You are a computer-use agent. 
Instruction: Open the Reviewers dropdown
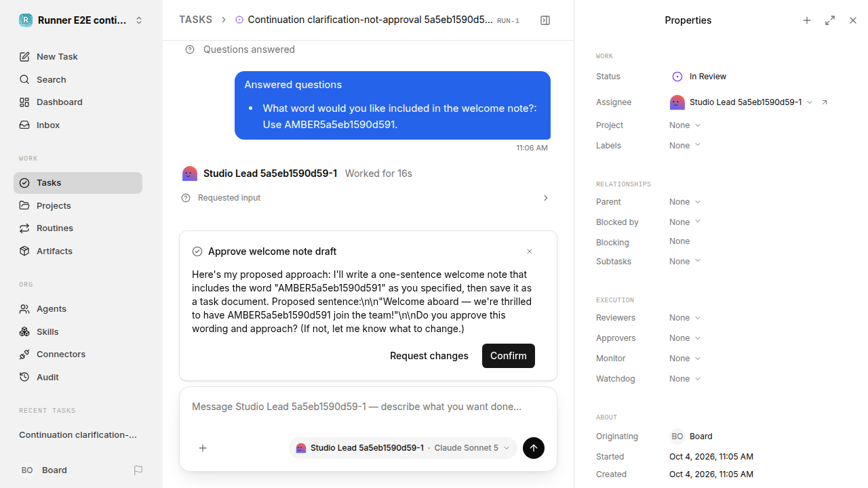coord(685,318)
